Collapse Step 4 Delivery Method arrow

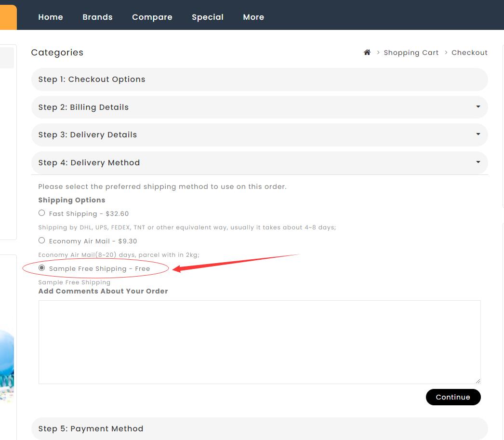[478, 162]
